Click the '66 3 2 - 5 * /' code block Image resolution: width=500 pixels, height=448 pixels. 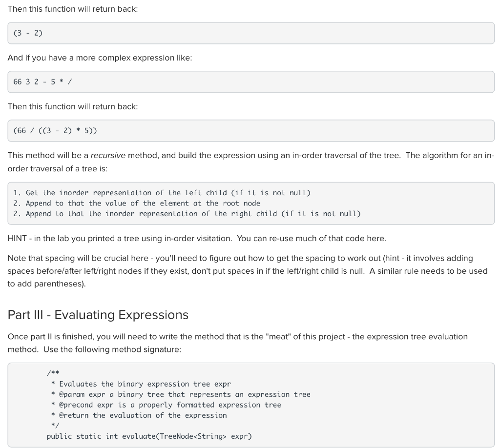tap(251, 82)
